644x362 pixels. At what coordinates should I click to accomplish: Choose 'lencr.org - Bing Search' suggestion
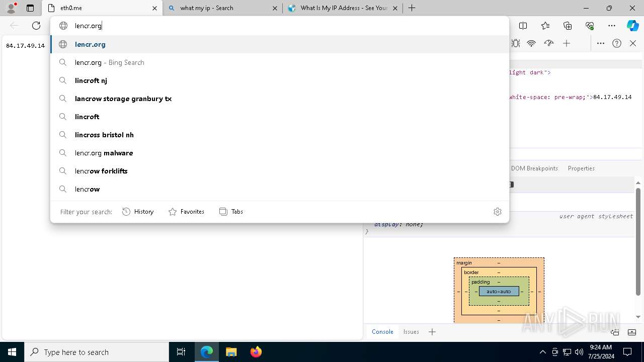click(280, 62)
